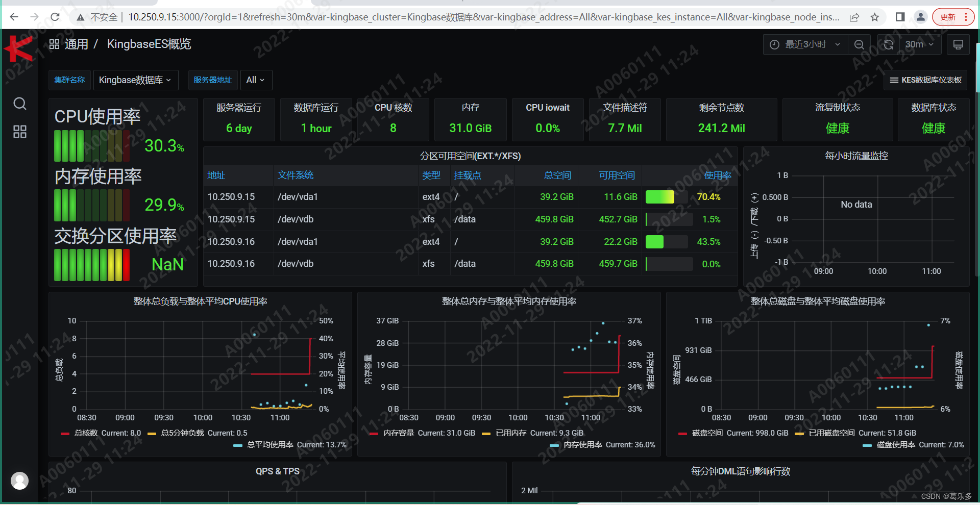The width and height of the screenshot is (980, 505).
Task: Click the 集群名称 variable label
Action: tap(70, 80)
